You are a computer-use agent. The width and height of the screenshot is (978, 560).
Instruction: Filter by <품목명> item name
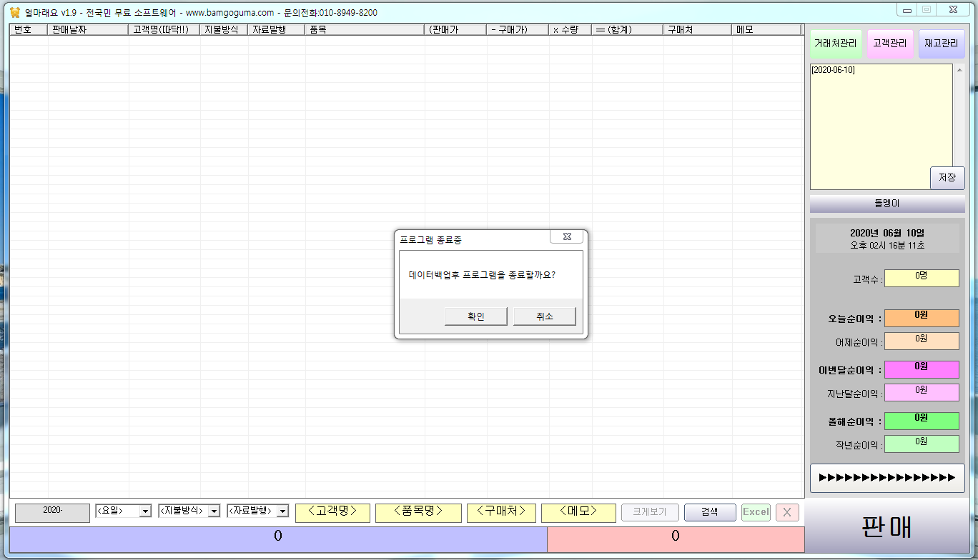pos(418,512)
